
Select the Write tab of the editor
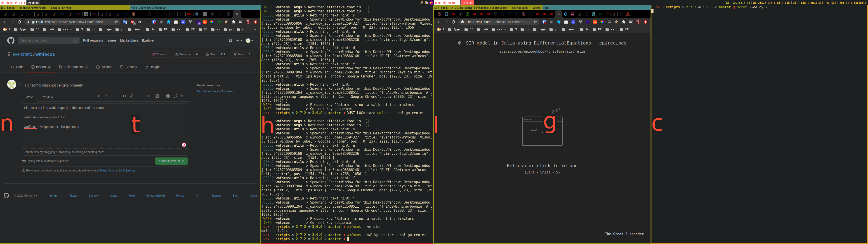coord(29,97)
